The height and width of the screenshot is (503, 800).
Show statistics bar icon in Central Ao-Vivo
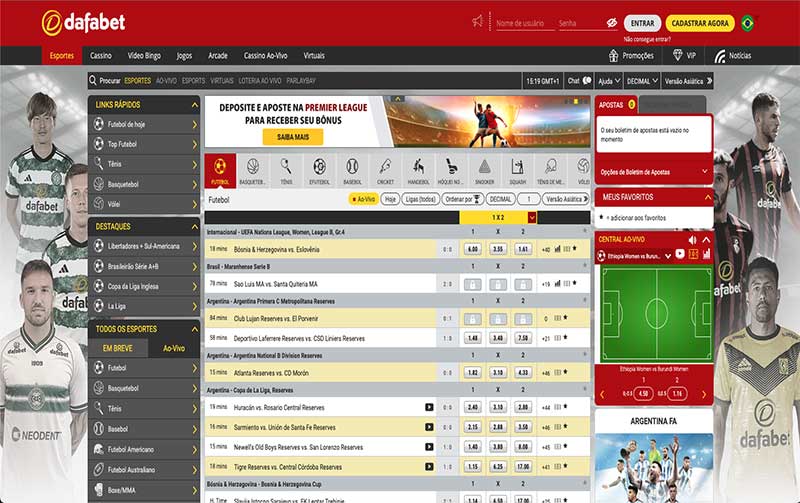(706, 254)
